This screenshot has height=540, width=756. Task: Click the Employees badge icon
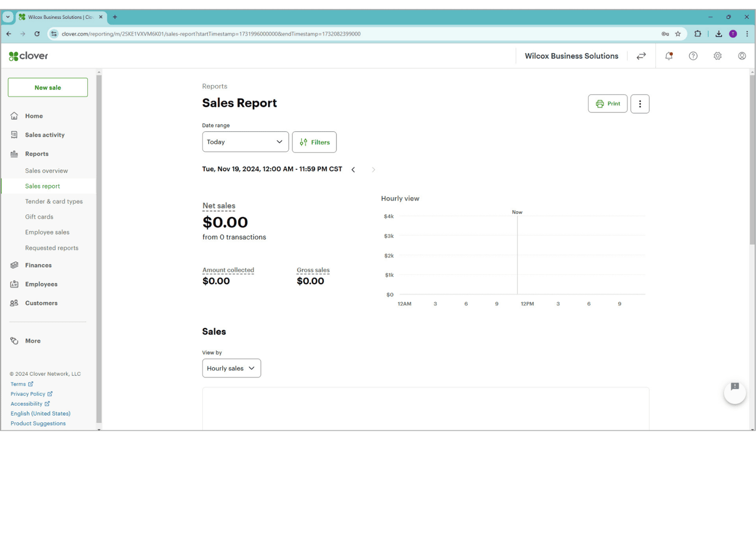[x=14, y=284]
